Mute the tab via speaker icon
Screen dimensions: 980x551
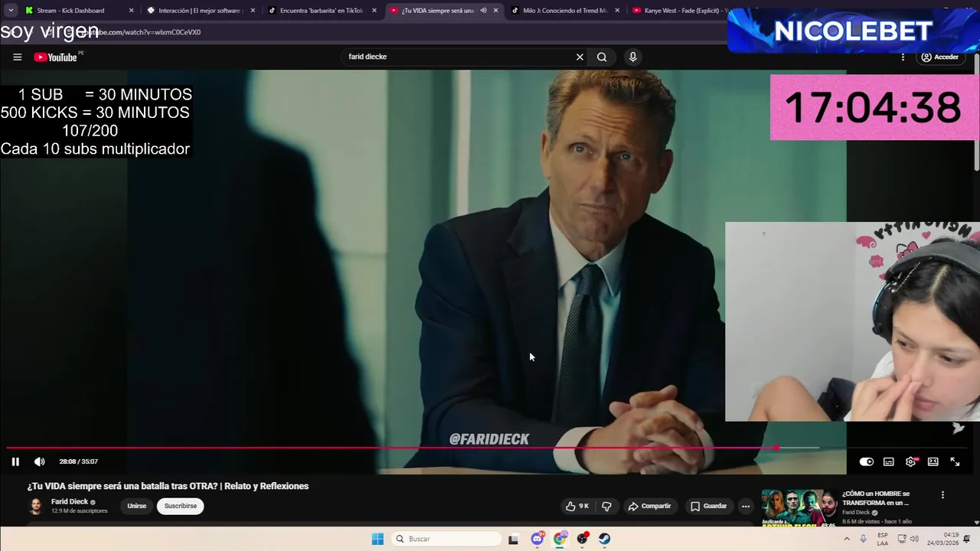pos(483,11)
